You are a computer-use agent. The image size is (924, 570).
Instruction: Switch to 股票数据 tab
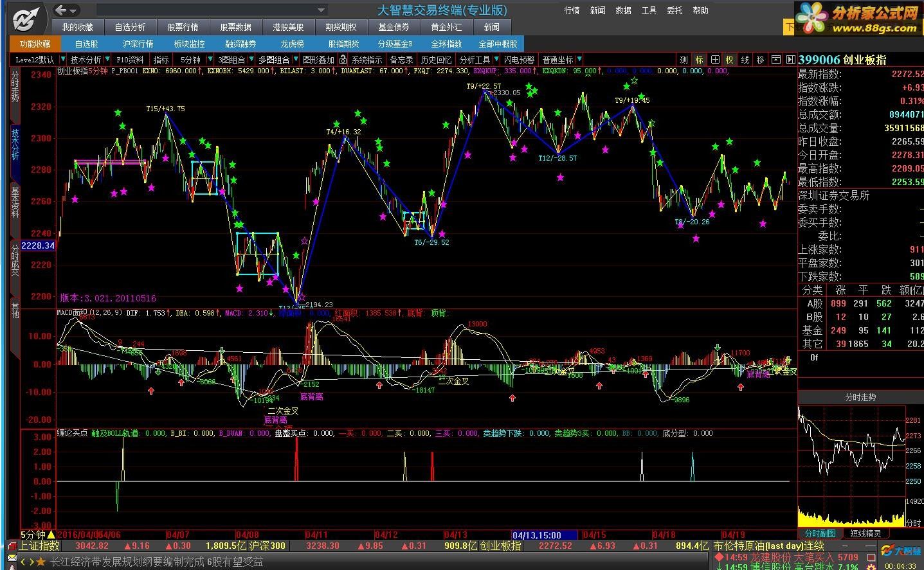click(x=235, y=27)
